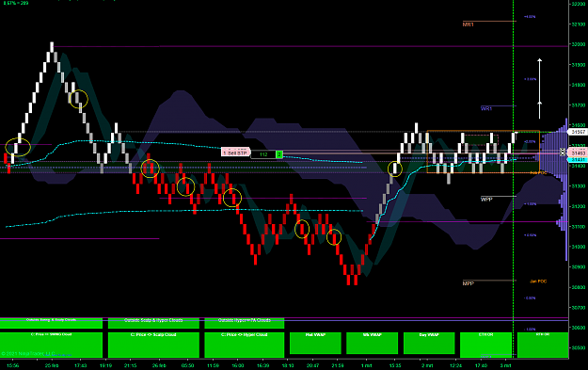Image resolution: width=588 pixels, height=370 pixels.
Task: Click the 32000 price axis label
Action: (x=578, y=44)
